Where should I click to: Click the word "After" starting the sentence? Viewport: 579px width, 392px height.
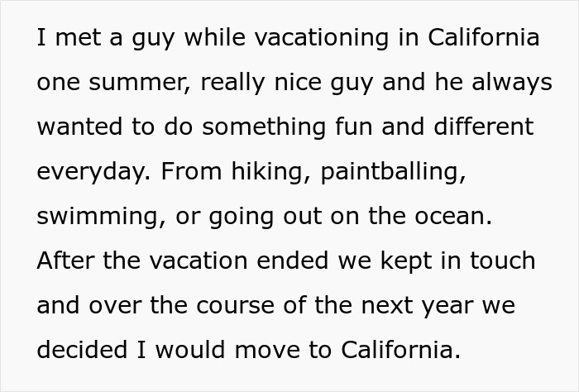click(x=63, y=261)
